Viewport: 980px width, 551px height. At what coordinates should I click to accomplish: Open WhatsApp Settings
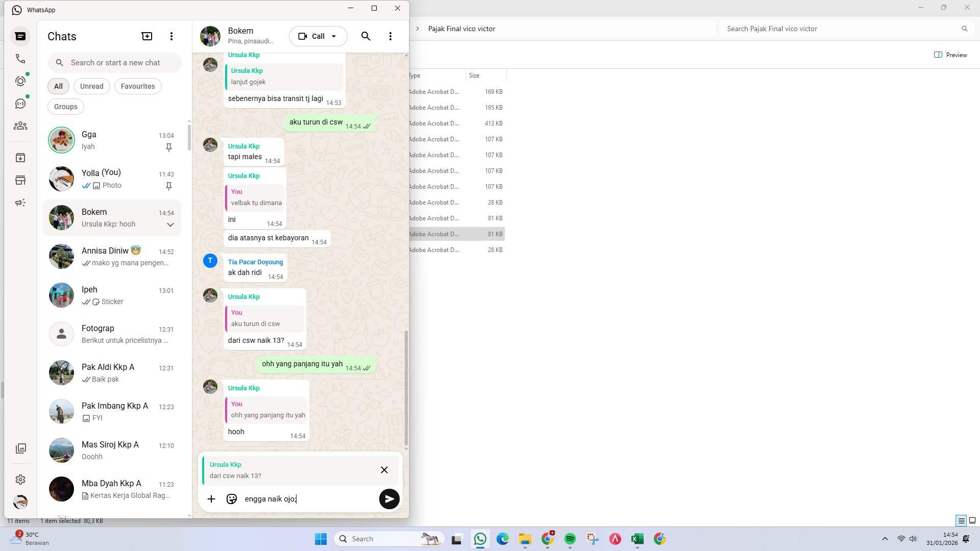[20, 479]
